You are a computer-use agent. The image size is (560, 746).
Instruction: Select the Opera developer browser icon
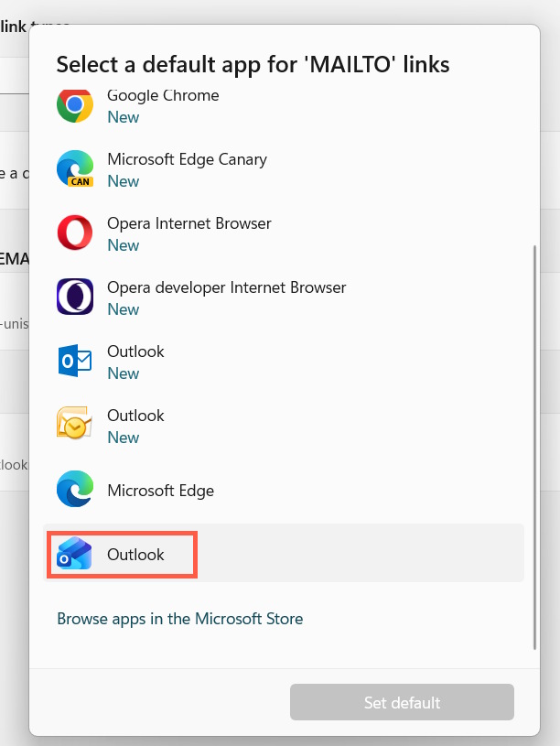tap(75, 297)
